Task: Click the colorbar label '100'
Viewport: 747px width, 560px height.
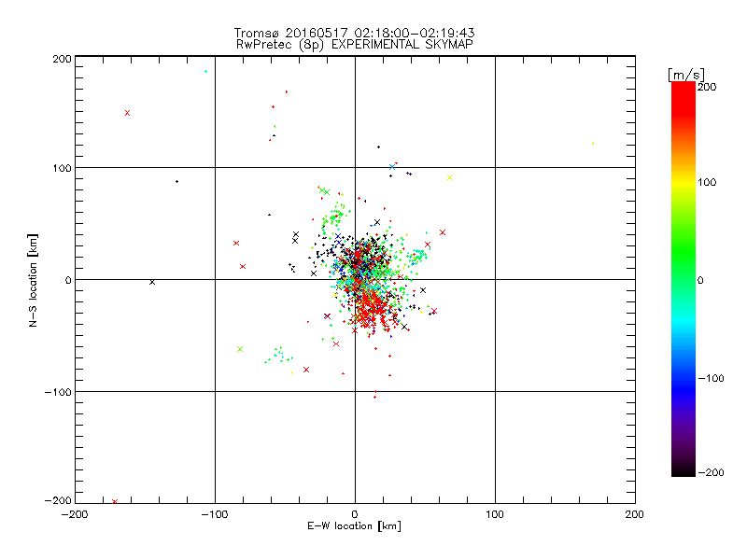Action: click(707, 182)
